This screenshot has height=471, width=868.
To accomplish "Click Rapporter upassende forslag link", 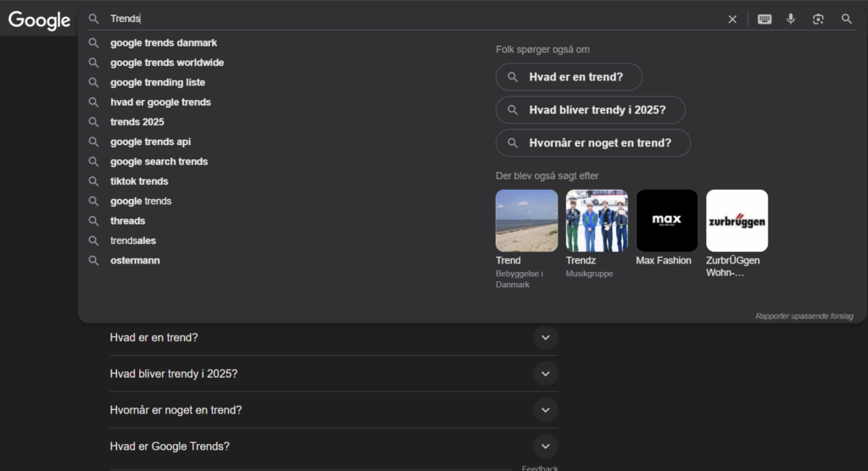I will tap(804, 316).
